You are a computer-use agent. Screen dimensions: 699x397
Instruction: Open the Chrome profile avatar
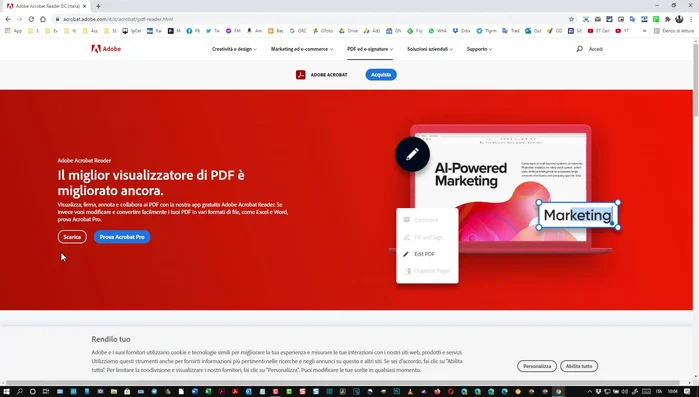[679, 19]
